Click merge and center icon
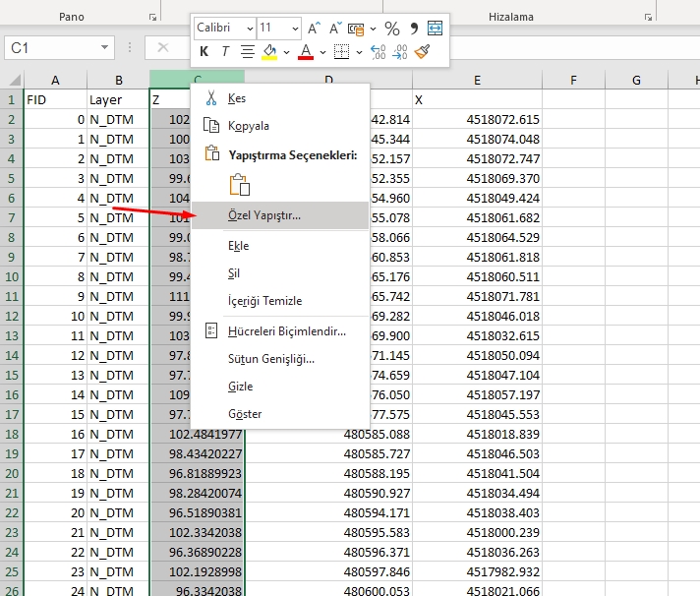Viewport: 700px width, 596px height. coord(435,29)
